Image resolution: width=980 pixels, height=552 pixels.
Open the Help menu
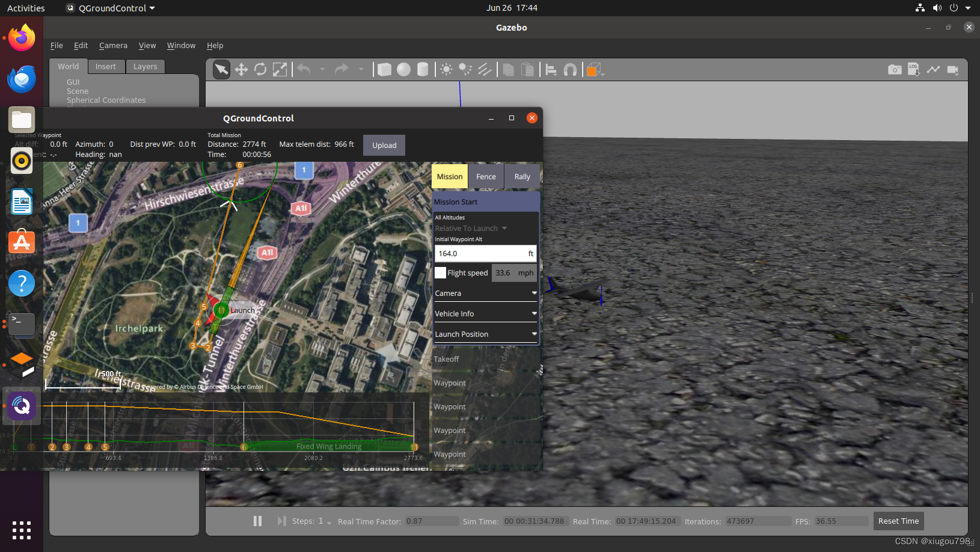point(215,46)
